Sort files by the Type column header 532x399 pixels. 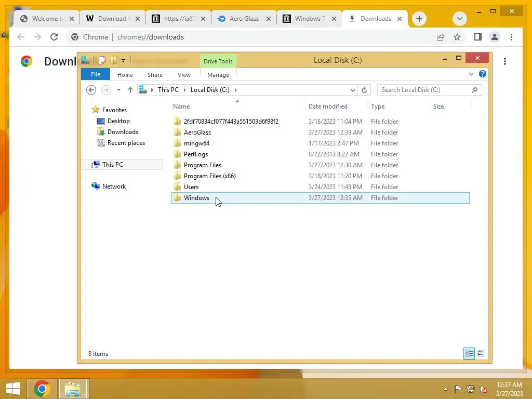[378, 106]
